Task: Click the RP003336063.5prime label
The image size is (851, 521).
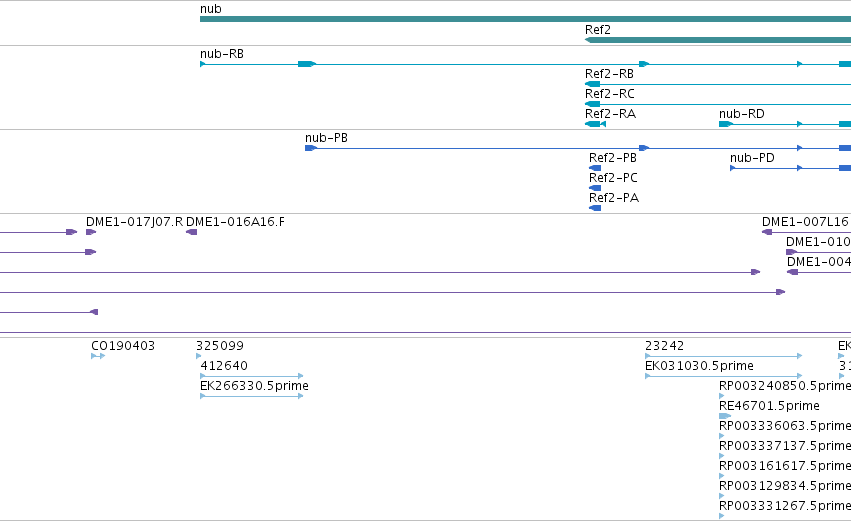Action: pos(785,426)
